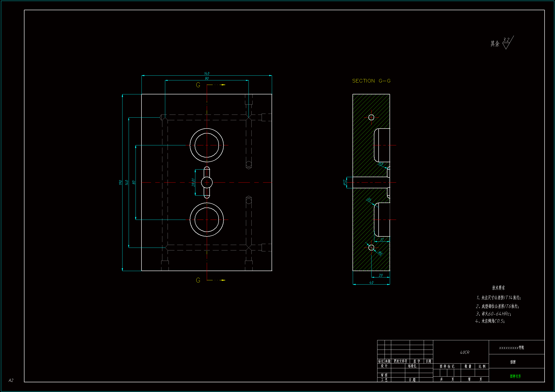Click the 比例 scale cell label
Viewport: 555px width, 392px height.
(x=482, y=366)
